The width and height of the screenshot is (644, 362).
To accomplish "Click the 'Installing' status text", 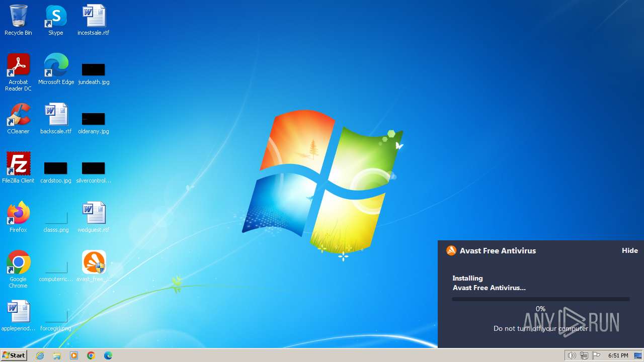I will click(x=467, y=278).
